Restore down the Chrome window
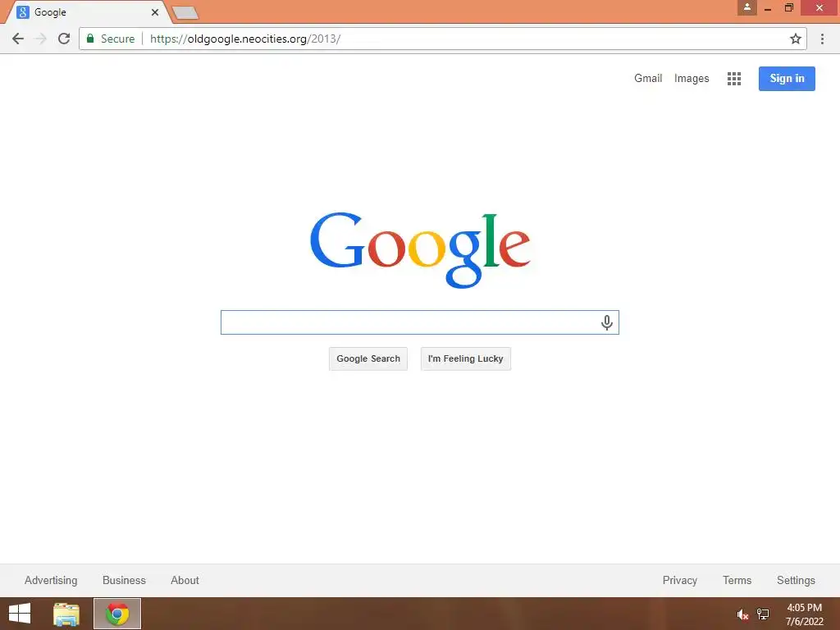 [x=788, y=7]
